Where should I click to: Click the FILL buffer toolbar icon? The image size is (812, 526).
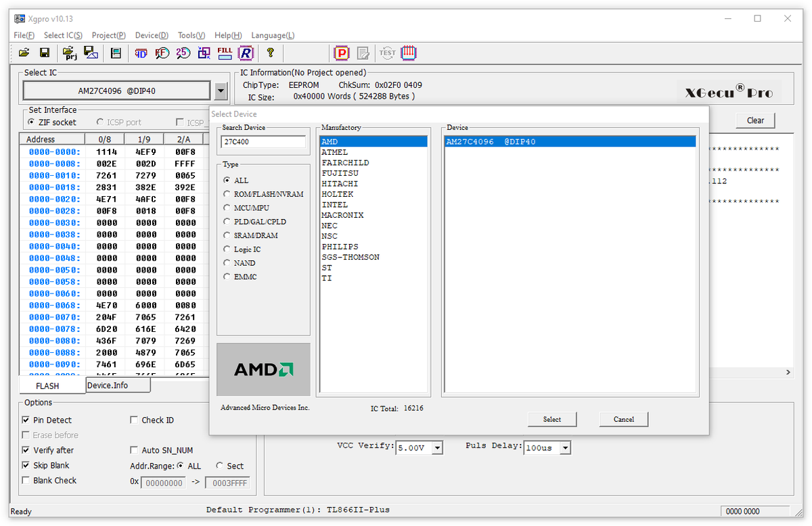pyautogui.click(x=225, y=53)
